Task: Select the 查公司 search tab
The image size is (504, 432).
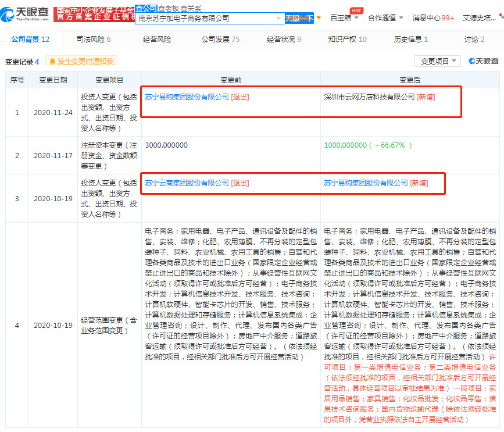Action: tap(146, 8)
